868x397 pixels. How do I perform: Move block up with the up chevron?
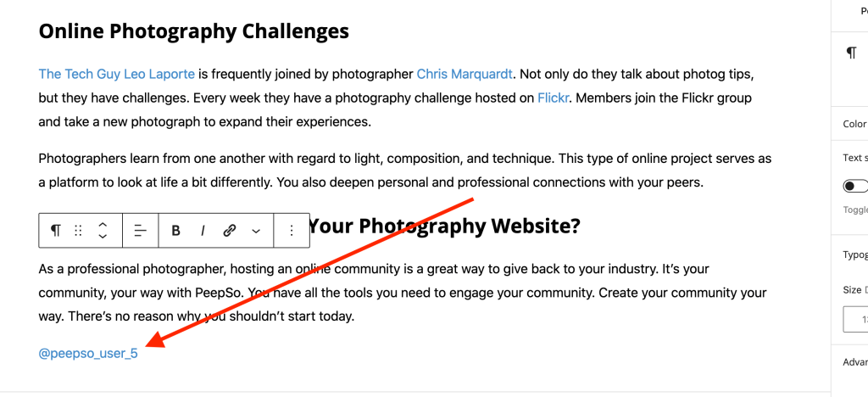pos(103,225)
